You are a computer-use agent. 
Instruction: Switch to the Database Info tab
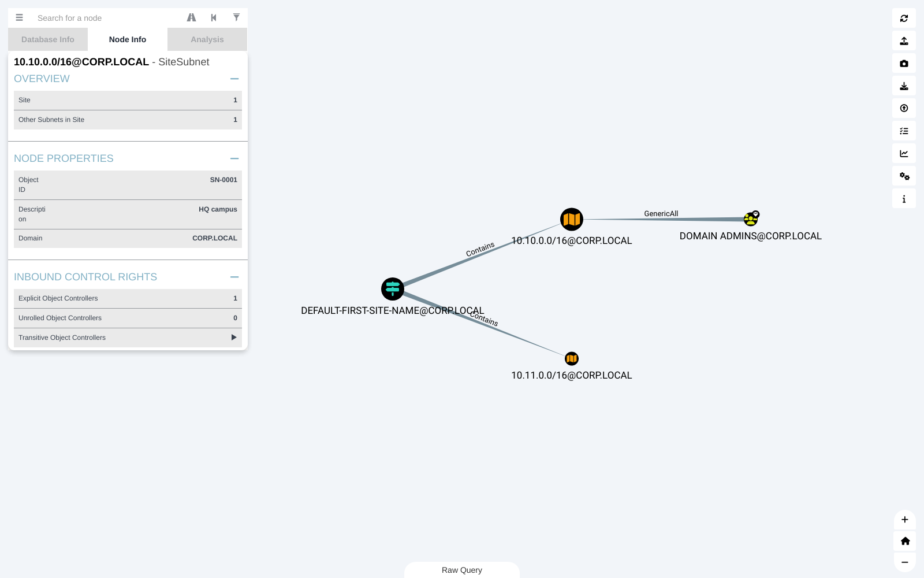click(x=48, y=39)
